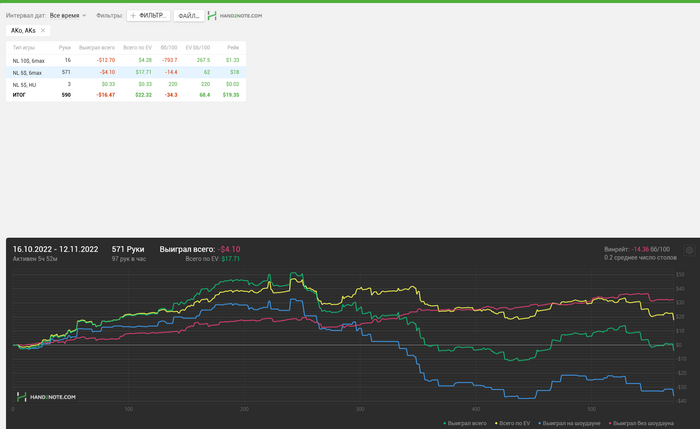Sort table by 'Выиграл всего' column header
The width and height of the screenshot is (700, 429).
click(x=97, y=48)
